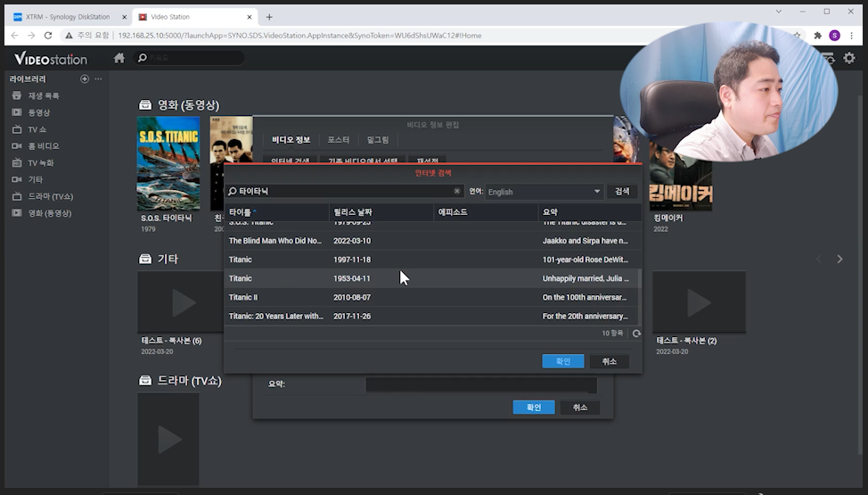Close the Video Station browser tab

(x=250, y=17)
